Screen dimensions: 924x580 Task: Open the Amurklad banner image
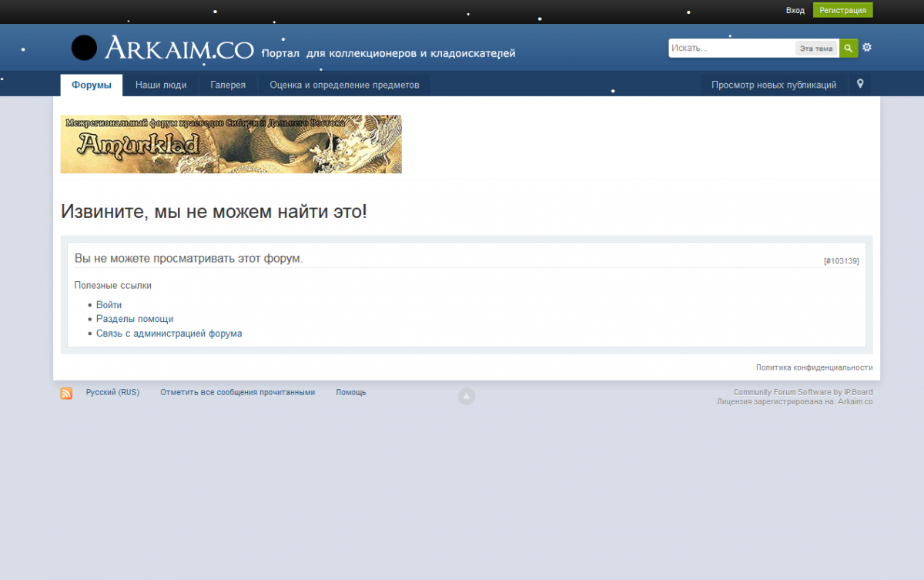click(231, 144)
